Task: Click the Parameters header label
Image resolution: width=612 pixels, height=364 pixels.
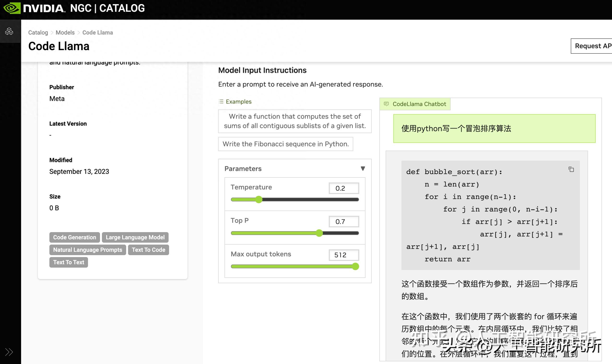Action: [x=243, y=169]
